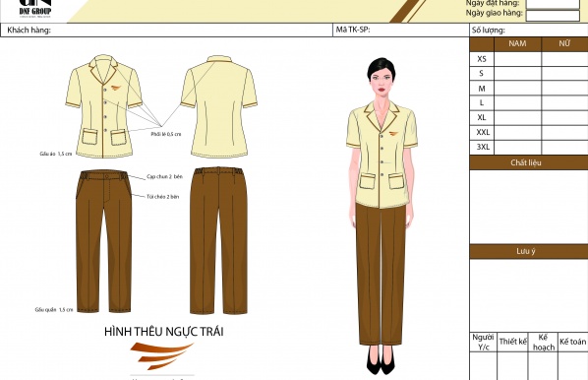This screenshot has width=588, height=380.
Task: Click the DNF Group logo
Action: 35,8
